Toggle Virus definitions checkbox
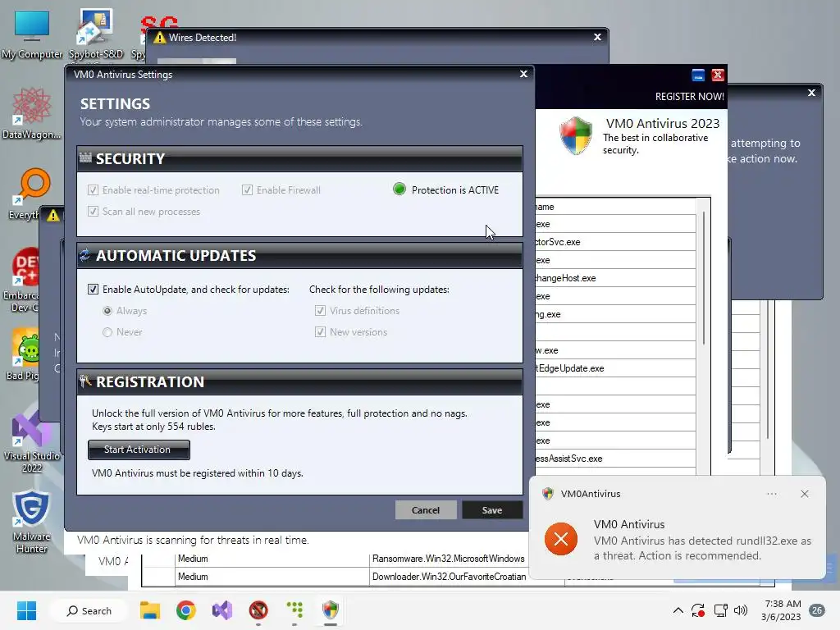 pyautogui.click(x=321, y=311)
